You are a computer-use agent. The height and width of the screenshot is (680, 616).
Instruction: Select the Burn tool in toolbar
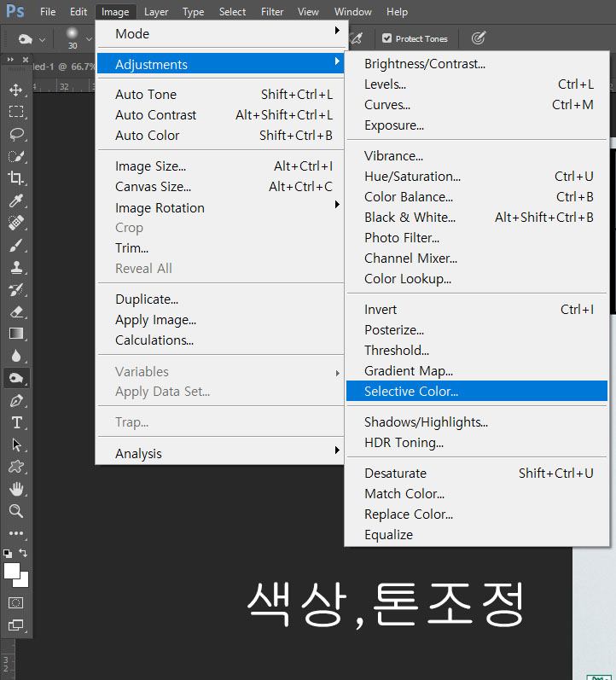click(x=16, y=378)
